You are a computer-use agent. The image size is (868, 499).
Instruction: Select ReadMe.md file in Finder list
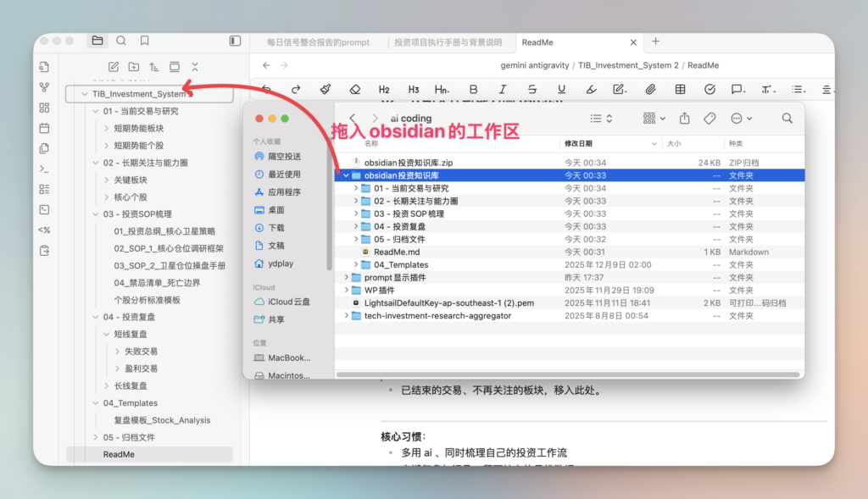click(397, 252)
